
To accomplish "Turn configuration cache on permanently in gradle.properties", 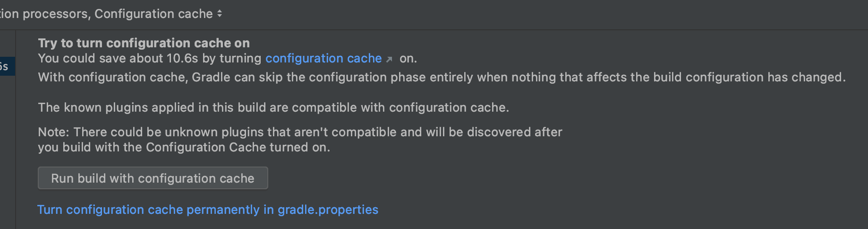I will point(208,210).
